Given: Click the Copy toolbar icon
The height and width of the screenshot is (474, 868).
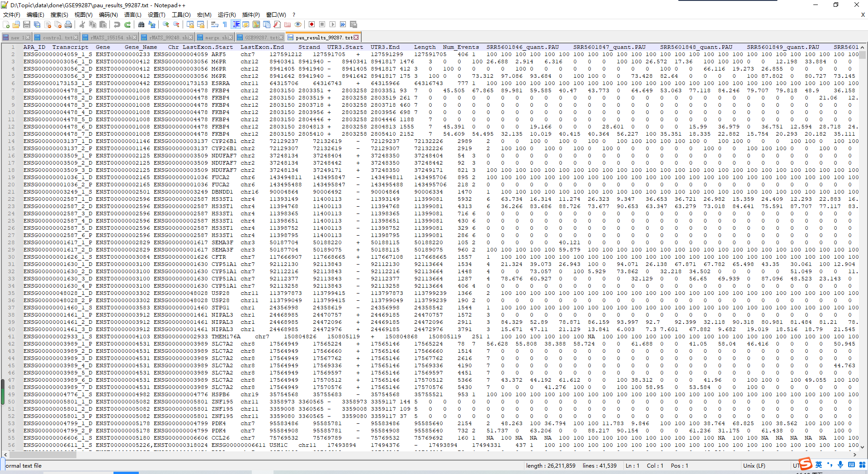Looking at the screenshot, I should 93,24.
